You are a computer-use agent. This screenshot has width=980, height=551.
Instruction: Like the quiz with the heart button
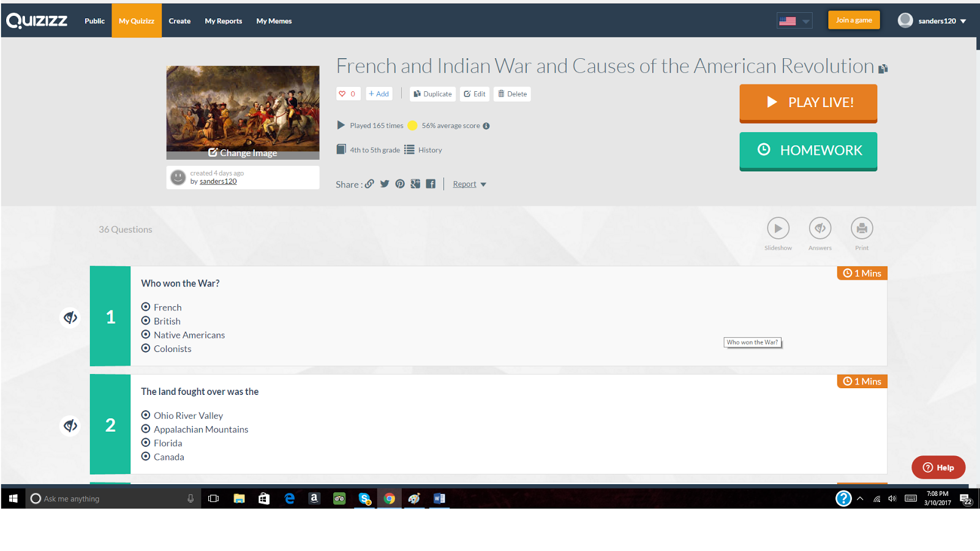coord(347,94)
